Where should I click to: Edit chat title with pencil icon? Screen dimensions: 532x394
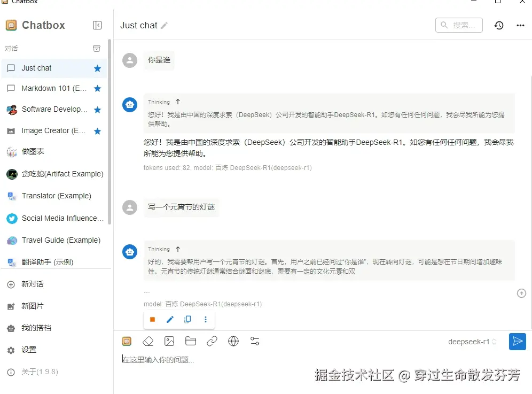(x=164, y=26)
